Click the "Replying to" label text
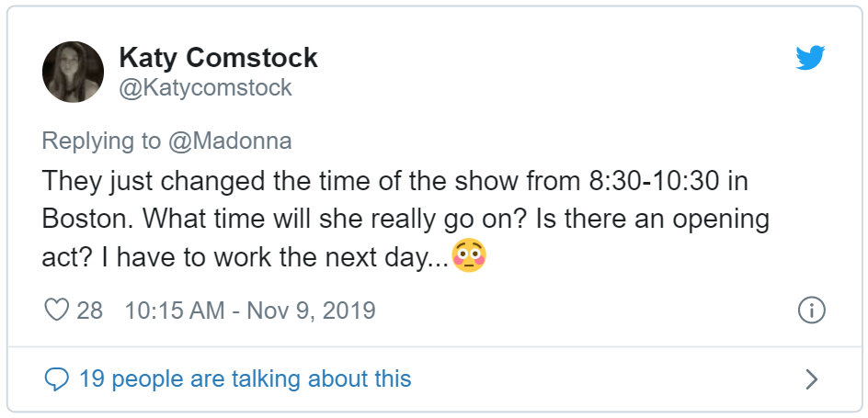The width and height of the screenshot is (868, 418). (101, 141)
